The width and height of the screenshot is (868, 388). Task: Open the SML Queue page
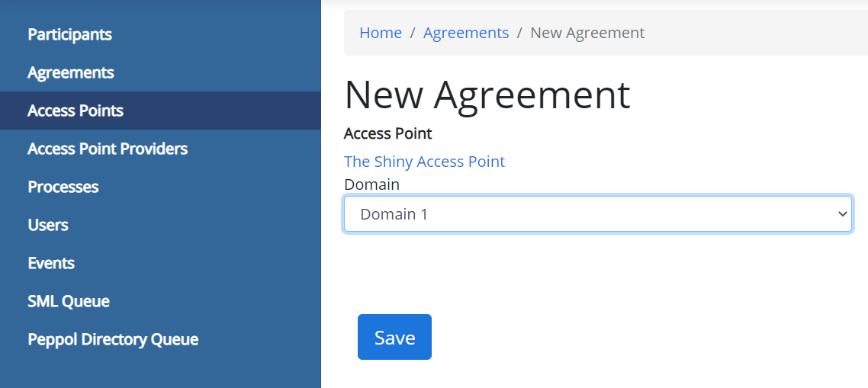(69, 301)
